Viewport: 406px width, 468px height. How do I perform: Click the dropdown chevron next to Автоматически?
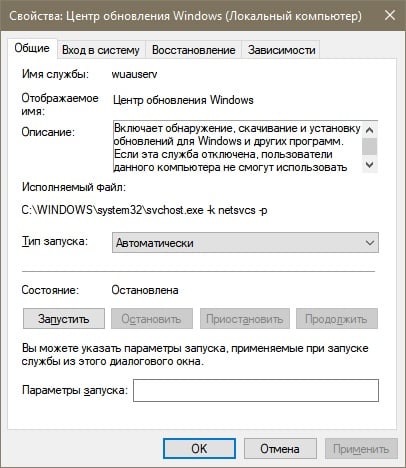pyautogui.click(x=370, y=243)
